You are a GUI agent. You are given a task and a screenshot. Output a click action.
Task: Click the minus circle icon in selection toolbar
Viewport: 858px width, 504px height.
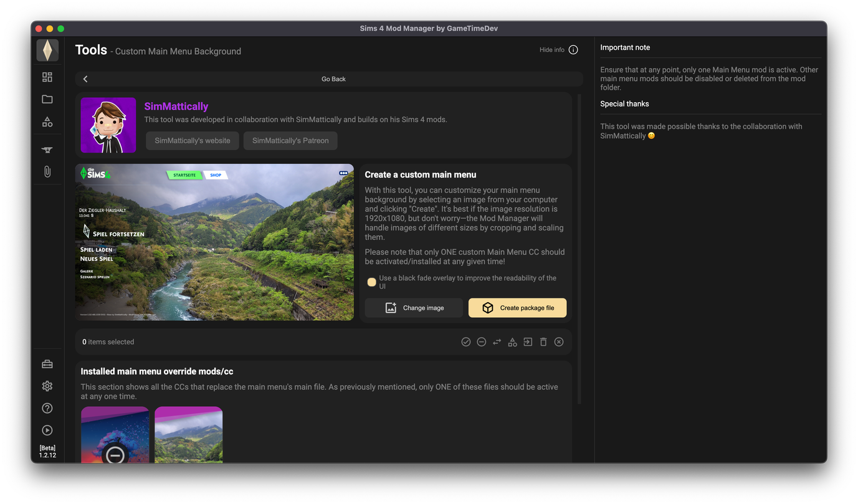pos(482,342)
